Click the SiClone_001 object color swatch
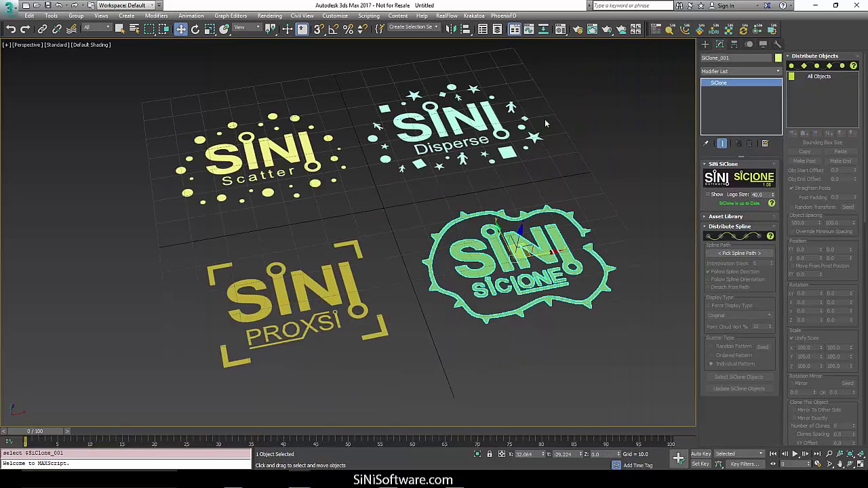868x488 pixels. (x=778, y=58)
